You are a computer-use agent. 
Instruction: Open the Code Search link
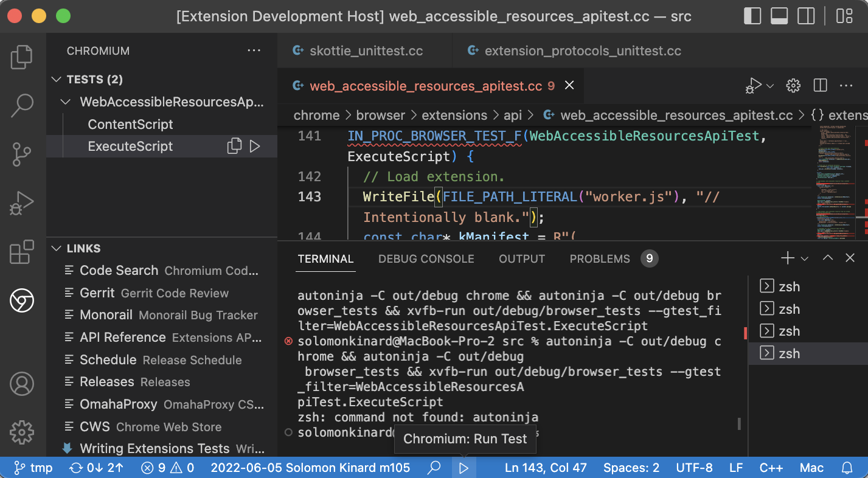coord(162,271)
